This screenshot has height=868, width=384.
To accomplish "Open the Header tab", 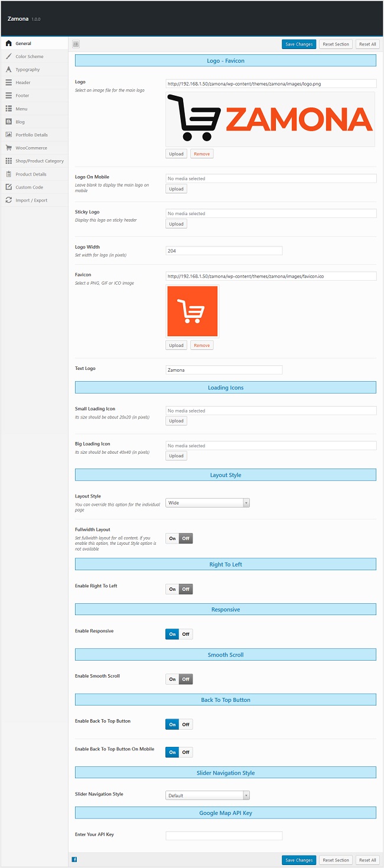I will point(34,82).
